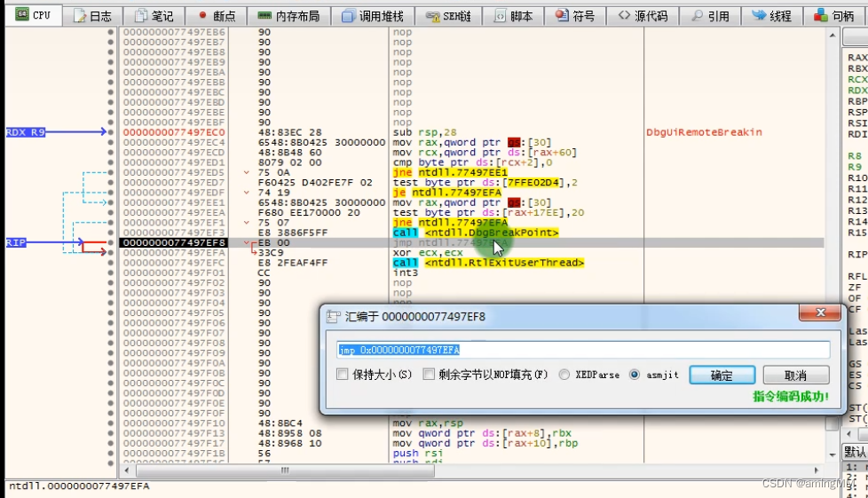Enable the 保持大小(S) checkbox
This screenshot has width=868, height=498.
pyautogui.click(x=342, y=375)
